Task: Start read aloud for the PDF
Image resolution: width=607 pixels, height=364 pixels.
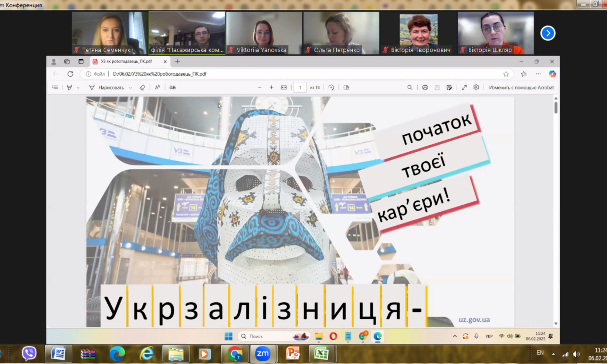Action: pyautogui.click(x=157, y=87)
